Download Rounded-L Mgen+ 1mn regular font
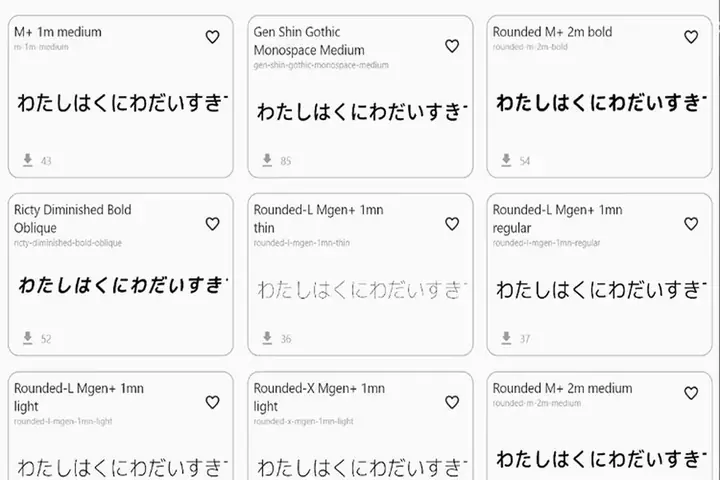The image size is (720, 480). [x=506, y=338]
